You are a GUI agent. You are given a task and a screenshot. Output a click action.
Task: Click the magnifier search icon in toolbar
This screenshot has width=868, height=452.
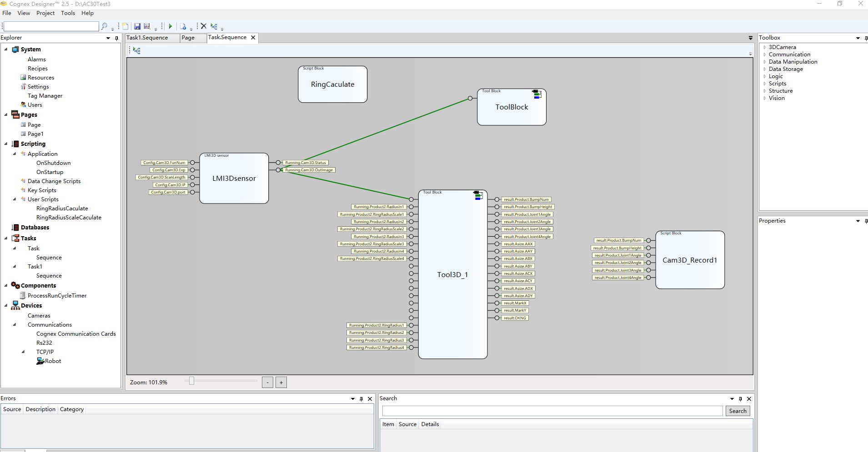(104, 26)
